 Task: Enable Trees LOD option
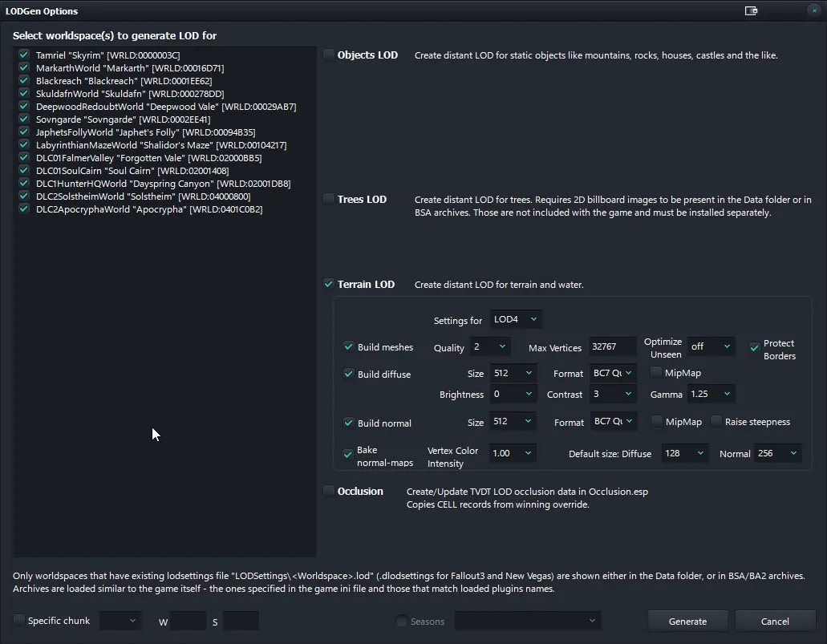point(329,199)
